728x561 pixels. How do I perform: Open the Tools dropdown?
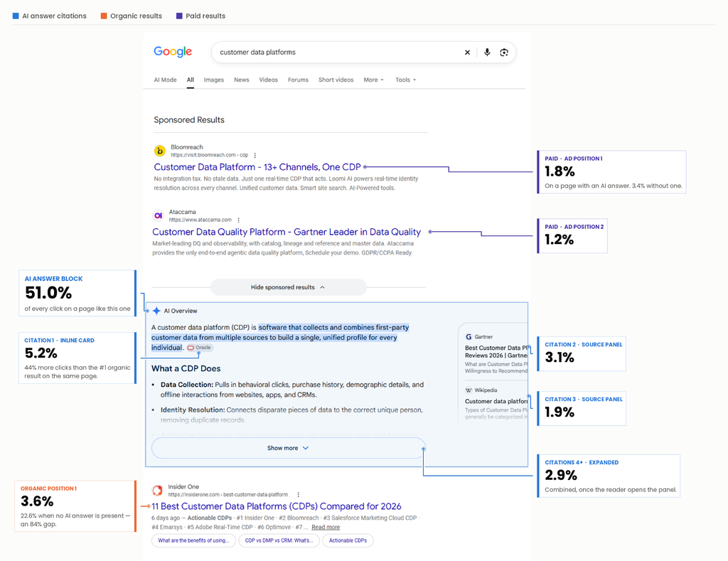pyautogui.click(x=405, y=80)
